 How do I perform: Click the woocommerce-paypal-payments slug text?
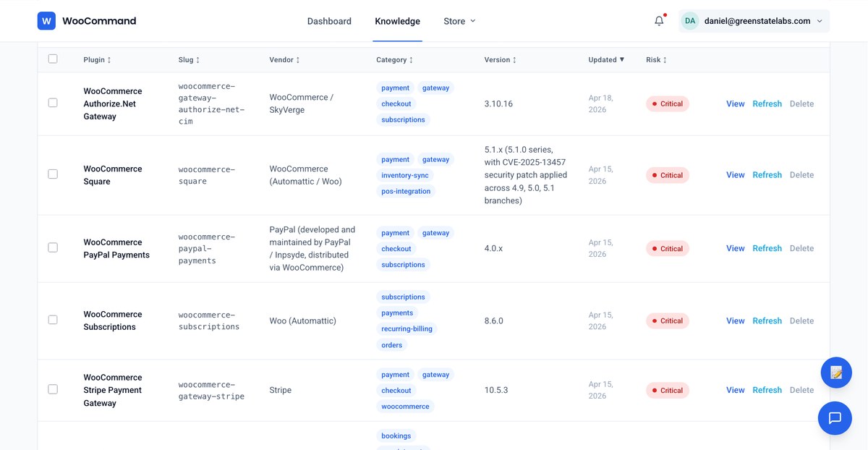coord(207,248)
